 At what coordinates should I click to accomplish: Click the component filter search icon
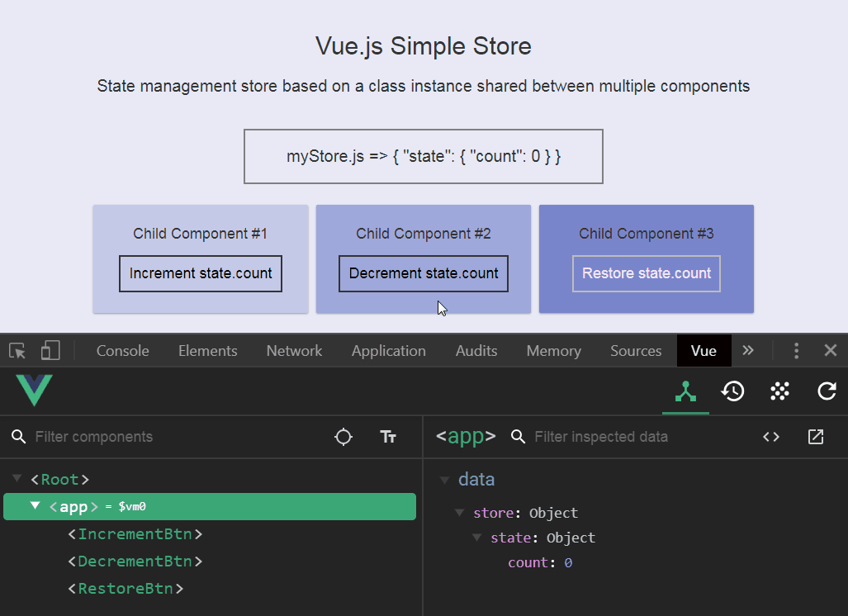[x=19, y=437]
